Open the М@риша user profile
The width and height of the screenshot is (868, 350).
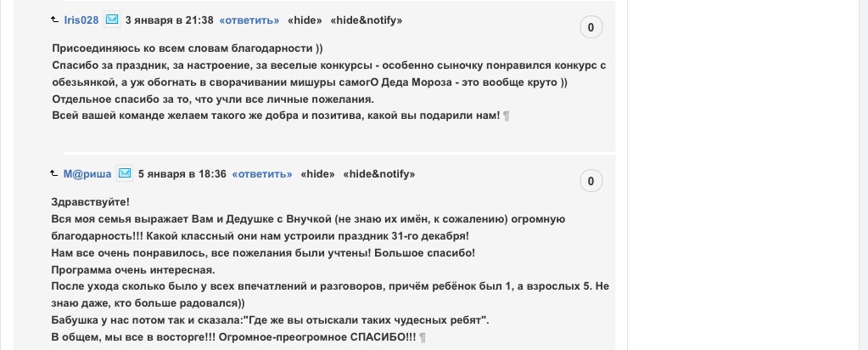click(x=87, y=174)
